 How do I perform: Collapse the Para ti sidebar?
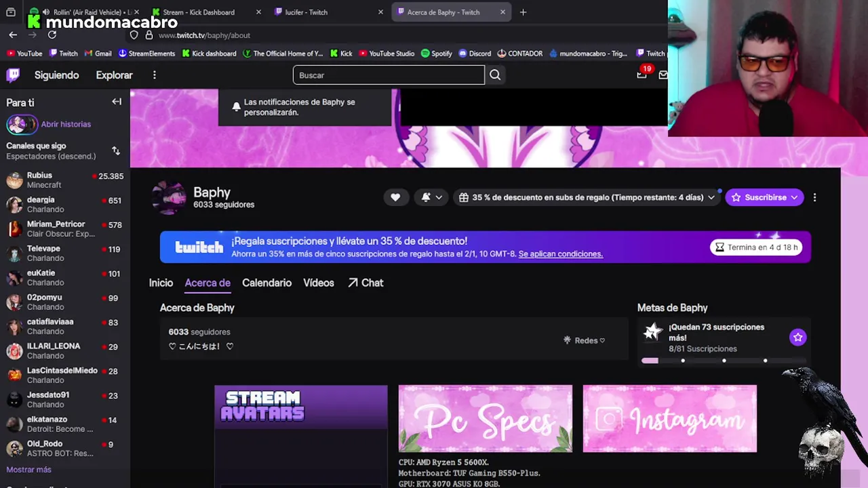point(117,102)
